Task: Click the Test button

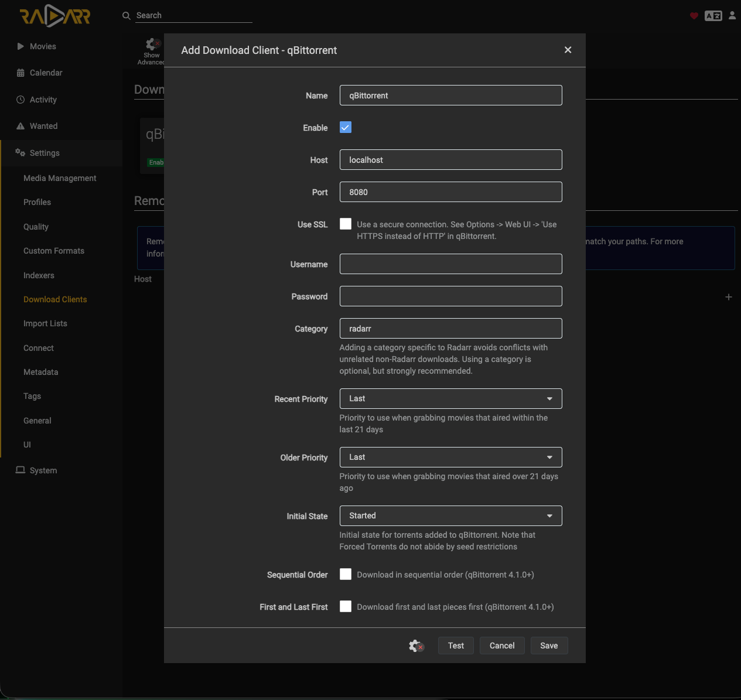Action: [x=456, y=646]
